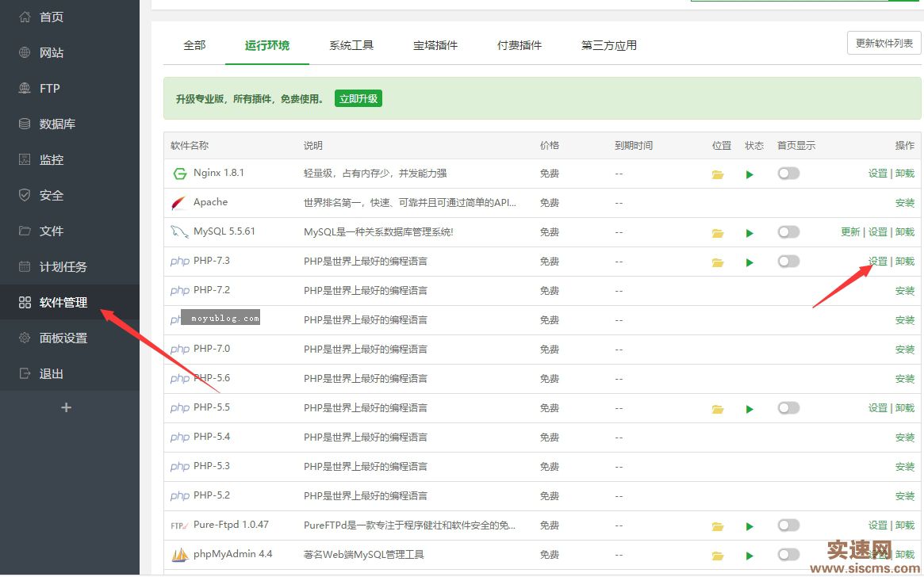924x577 pixels.
Task: Click the Nginx logo icon
Action: [x=179, y=174]
